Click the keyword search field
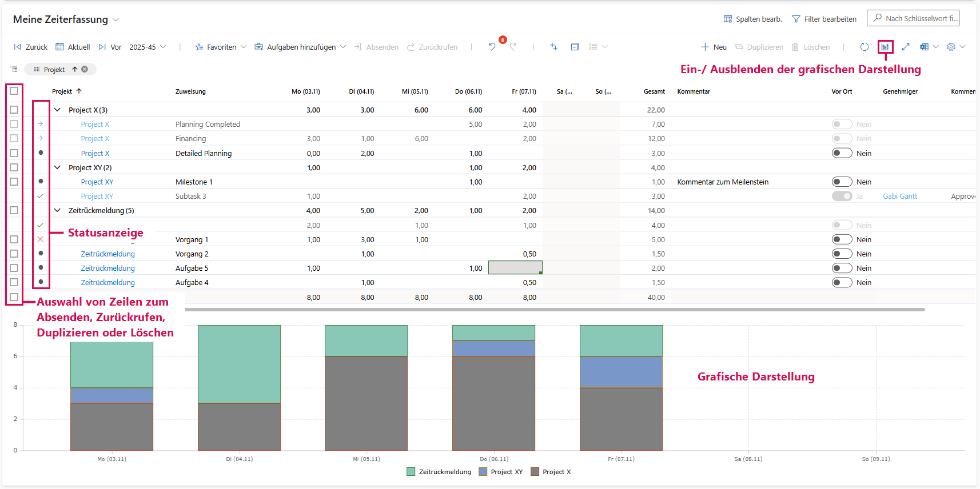980x489 pixels. [919, 18]
